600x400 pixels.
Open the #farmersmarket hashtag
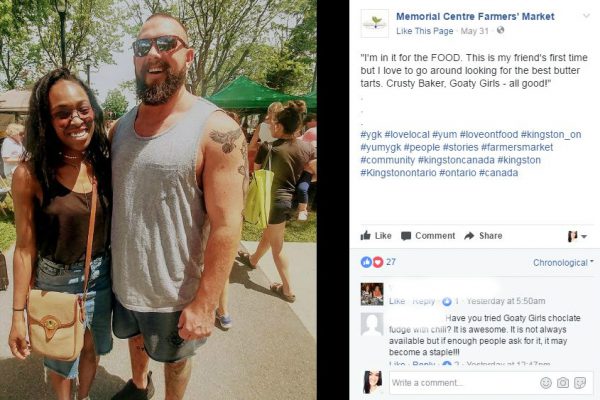pyautogui.click(x=517, y=147)
